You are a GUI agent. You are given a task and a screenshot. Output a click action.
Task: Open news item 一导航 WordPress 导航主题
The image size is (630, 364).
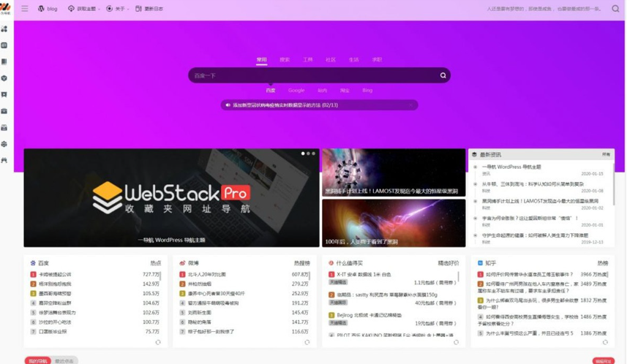(511, 167)
